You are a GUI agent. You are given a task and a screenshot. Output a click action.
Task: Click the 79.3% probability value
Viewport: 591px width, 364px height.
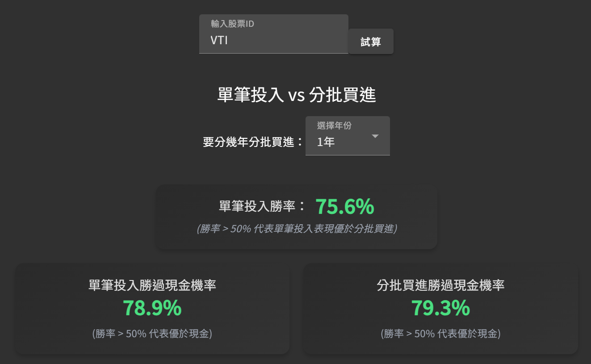(x=440, y=308)
